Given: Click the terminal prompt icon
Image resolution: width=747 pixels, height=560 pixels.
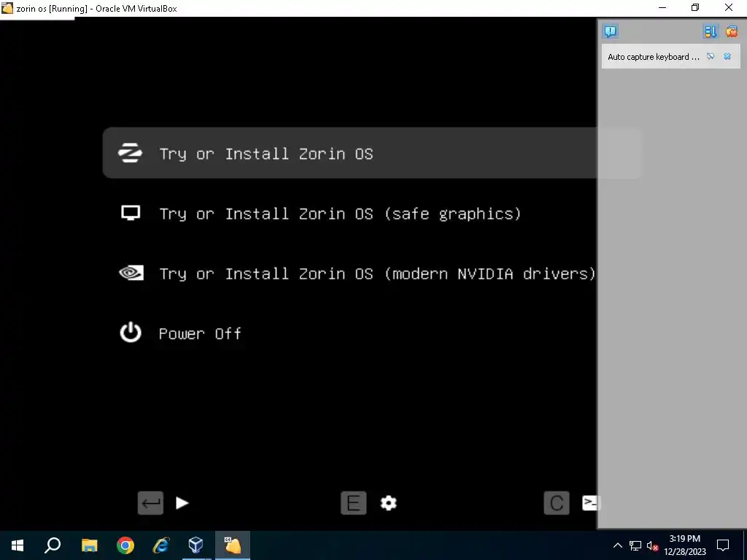Looking at the screenshot, I should click(x=589, y=503).
